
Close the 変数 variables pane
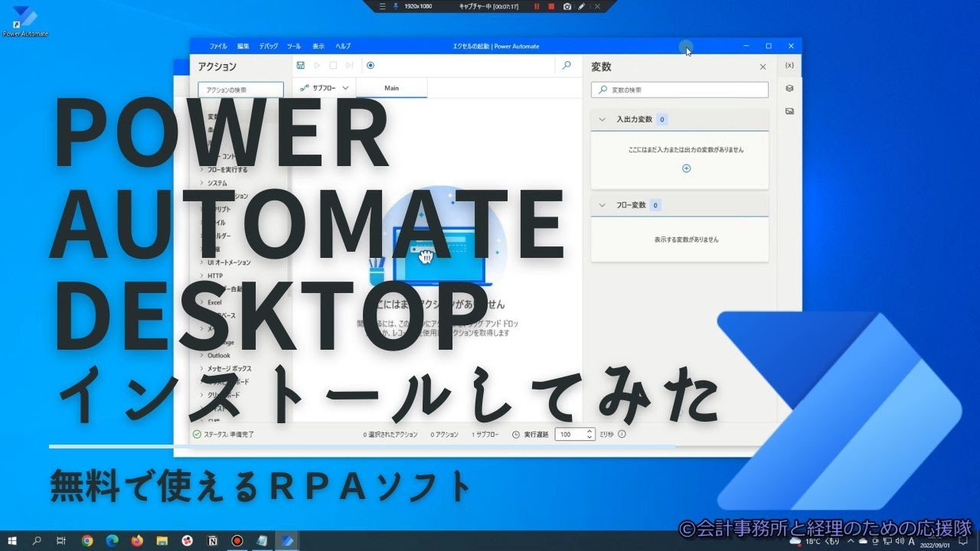763,67
